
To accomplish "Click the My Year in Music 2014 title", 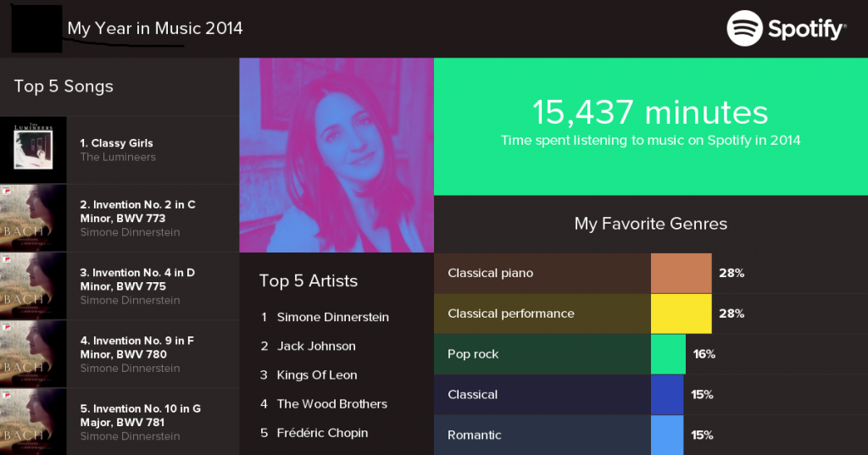I will (x=155, y=28).
